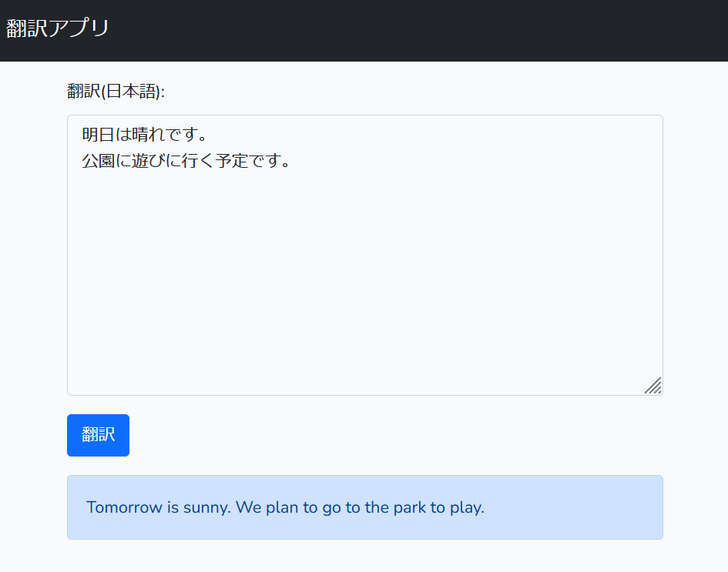Click the blank space inside the textarea
The height and width of the screenshot is (572, 728).
[x=365, y=279]
